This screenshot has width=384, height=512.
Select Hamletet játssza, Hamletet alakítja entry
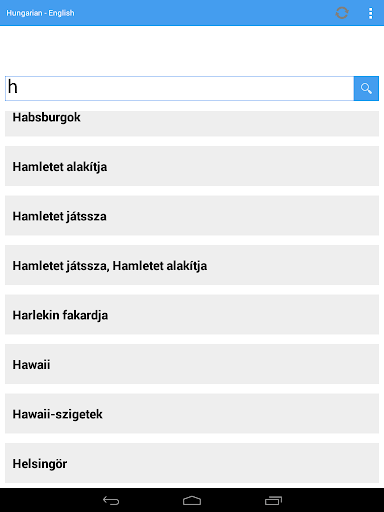click(192, 265)
